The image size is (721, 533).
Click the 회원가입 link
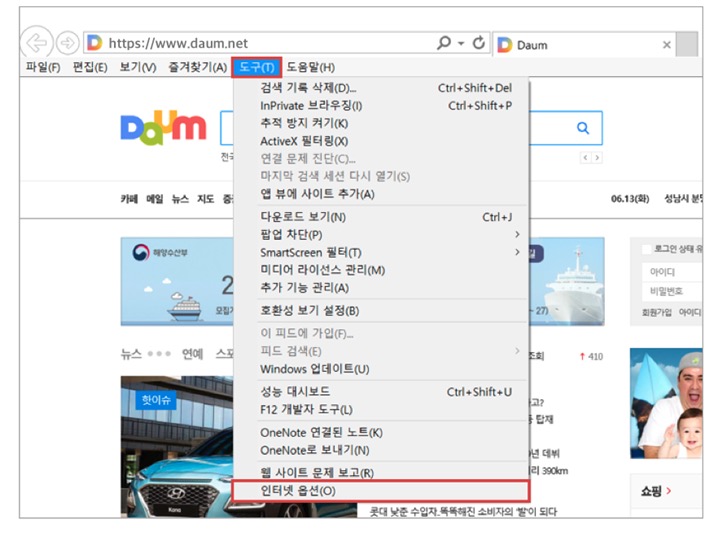click(x=657, y=312)
